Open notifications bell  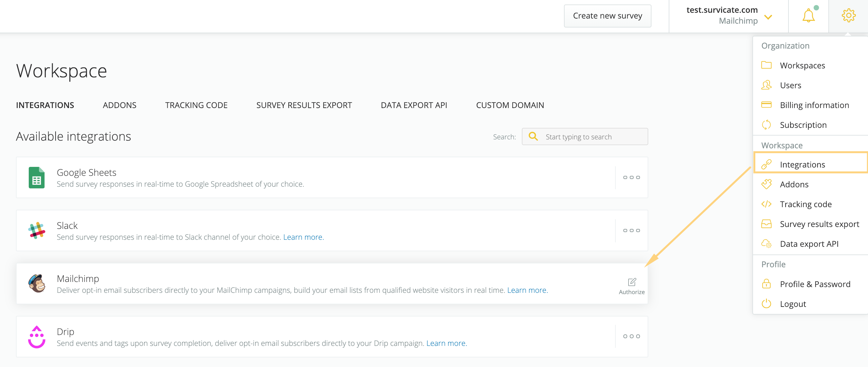click(808, 16)
